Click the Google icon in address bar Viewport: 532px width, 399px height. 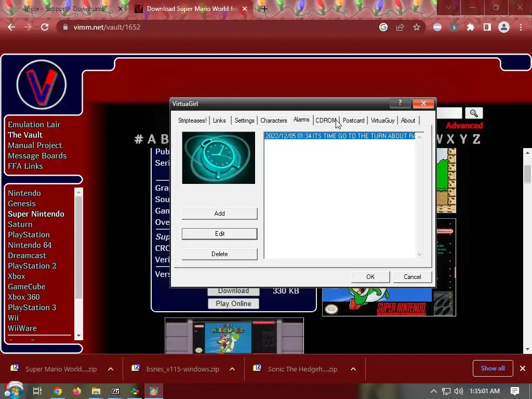(383, 27)
